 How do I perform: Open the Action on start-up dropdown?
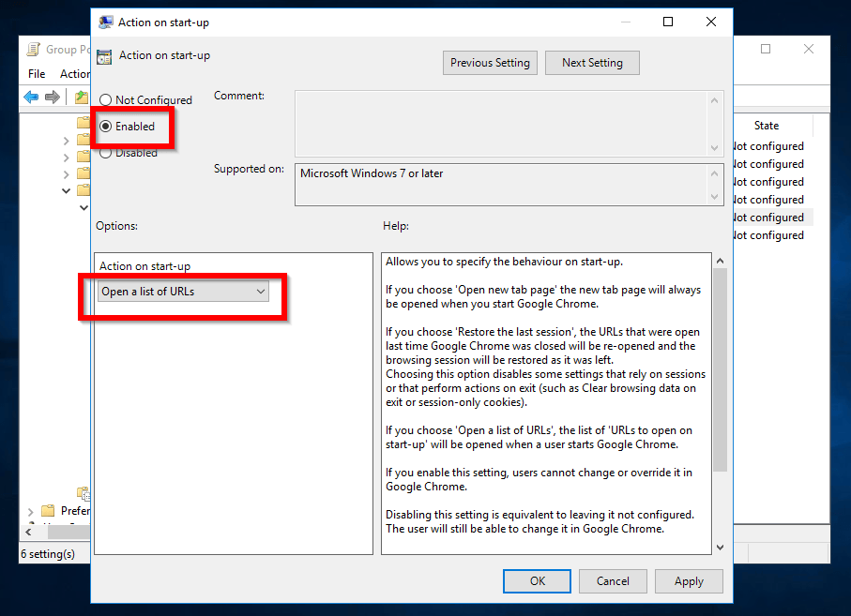coord(184,292)
